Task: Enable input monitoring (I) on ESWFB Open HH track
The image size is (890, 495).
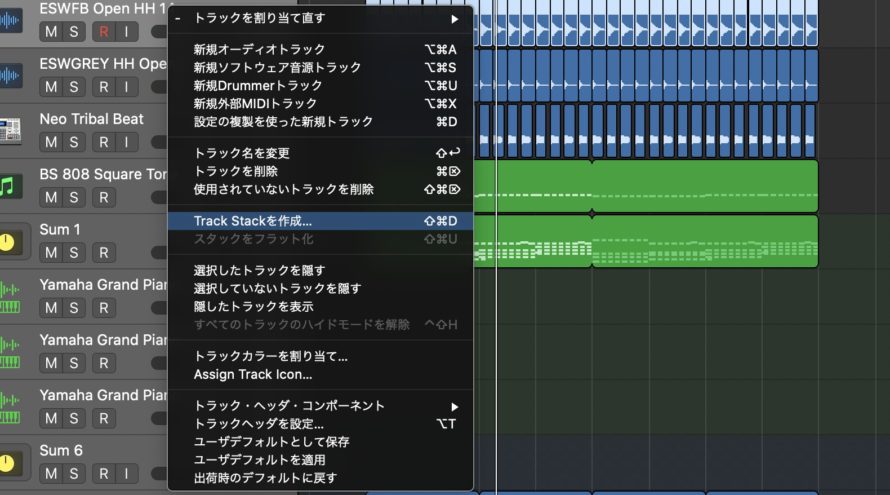Action: pyautogui.click(x=126, y=31)
